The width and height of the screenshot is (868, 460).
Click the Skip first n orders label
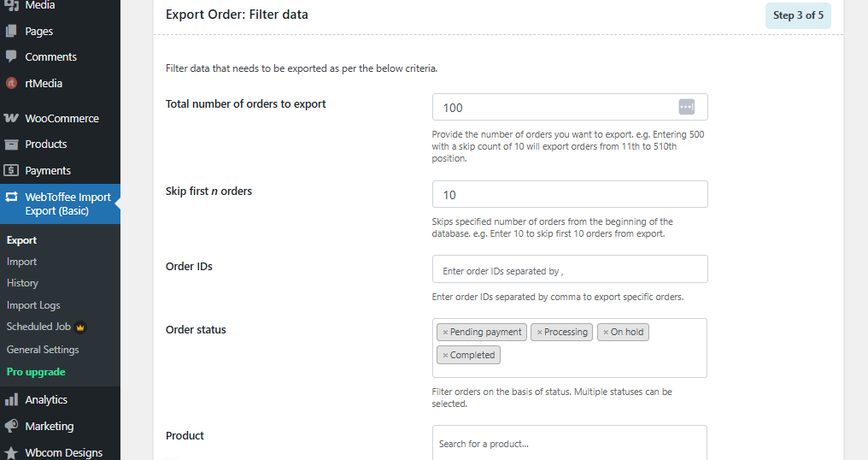click(x=208, y=191)
